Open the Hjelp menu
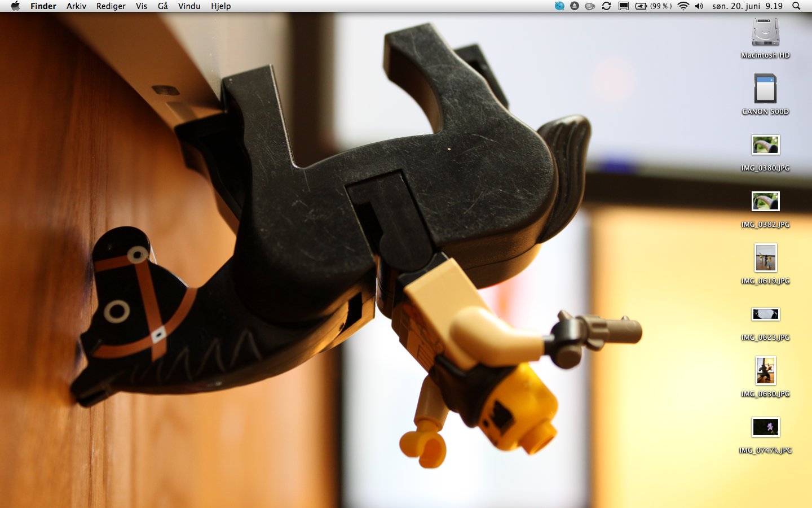This screenshot has height=508, width=812. (x=221, y=6)
